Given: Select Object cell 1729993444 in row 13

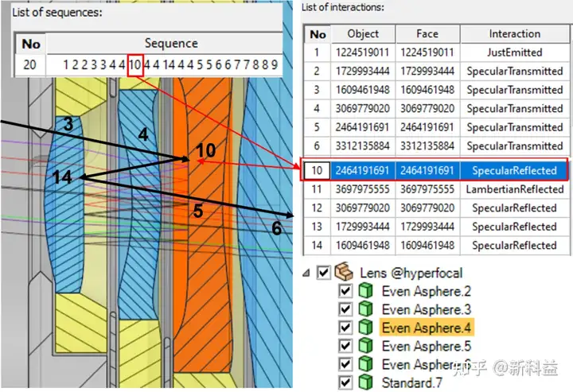Looking at the screenshot, I should pyautogui.click(x=363, y=227).
